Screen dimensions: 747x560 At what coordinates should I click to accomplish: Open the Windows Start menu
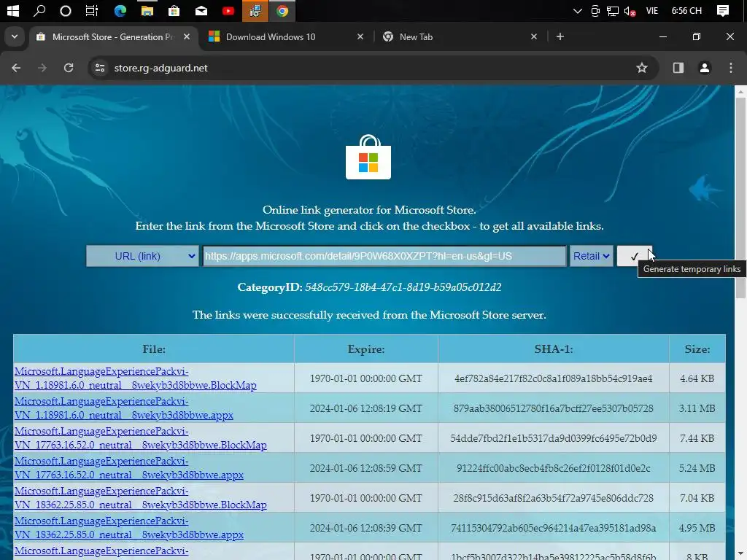coord(12,10)
